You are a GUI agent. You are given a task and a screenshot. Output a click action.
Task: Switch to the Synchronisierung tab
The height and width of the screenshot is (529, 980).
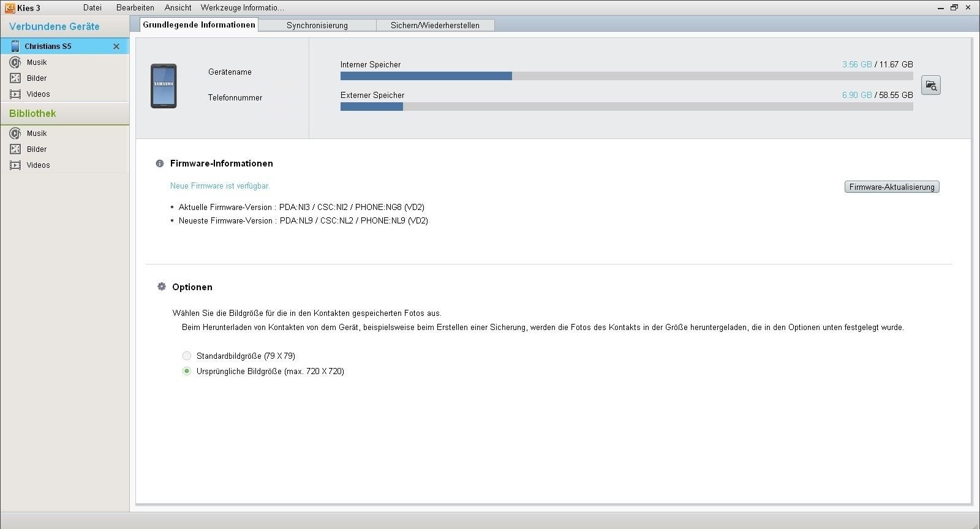coord(317,25)
